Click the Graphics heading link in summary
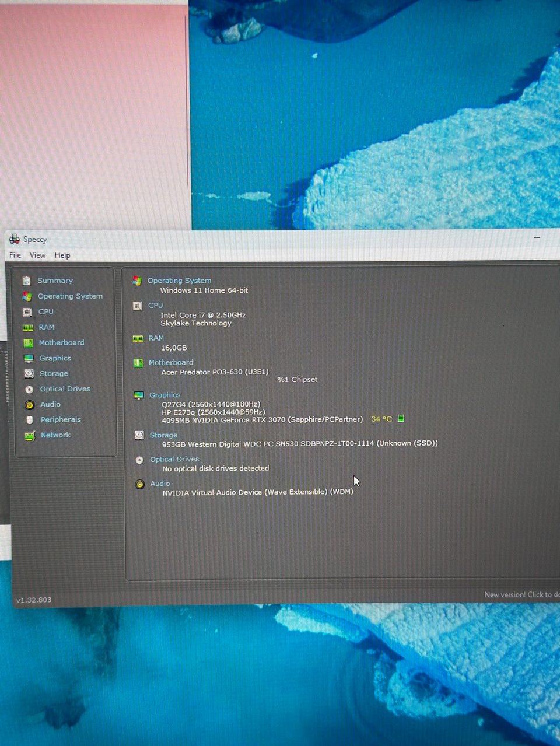The height and width of the screenshot is (746, 560). (165, 395)
